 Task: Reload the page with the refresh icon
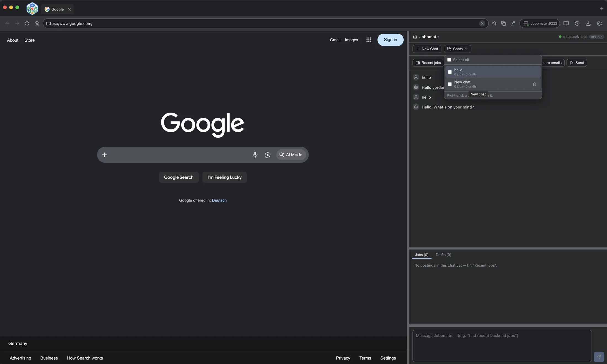coord(27,23)
